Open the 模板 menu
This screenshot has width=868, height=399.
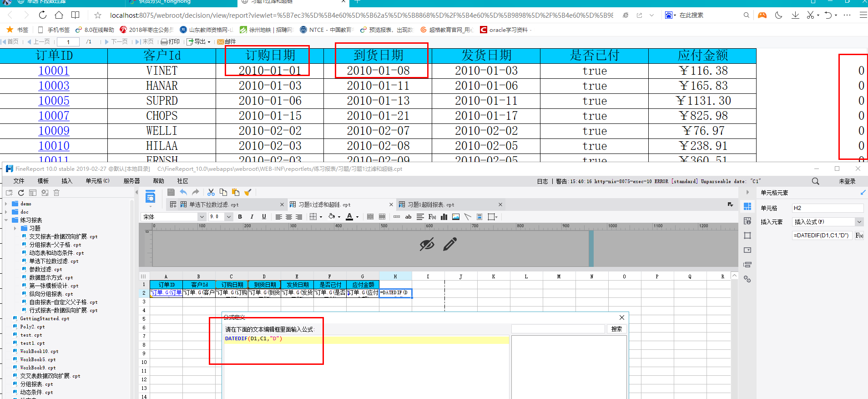(x=43, y=181)
